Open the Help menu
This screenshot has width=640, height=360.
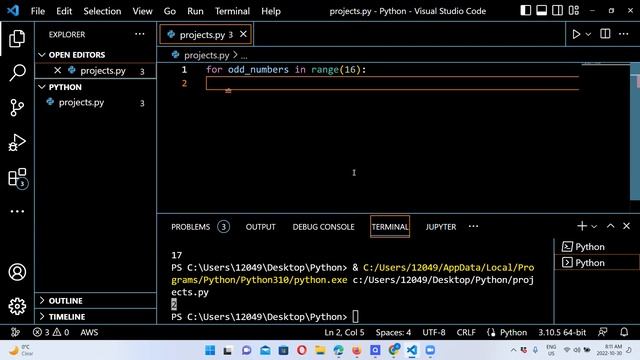pyautogui.click(x=271, y=11)
